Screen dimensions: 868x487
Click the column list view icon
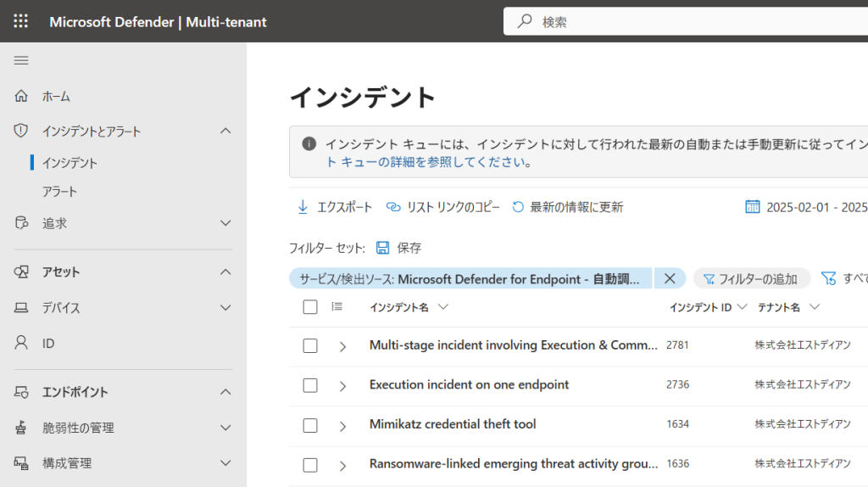pos(337,306)
